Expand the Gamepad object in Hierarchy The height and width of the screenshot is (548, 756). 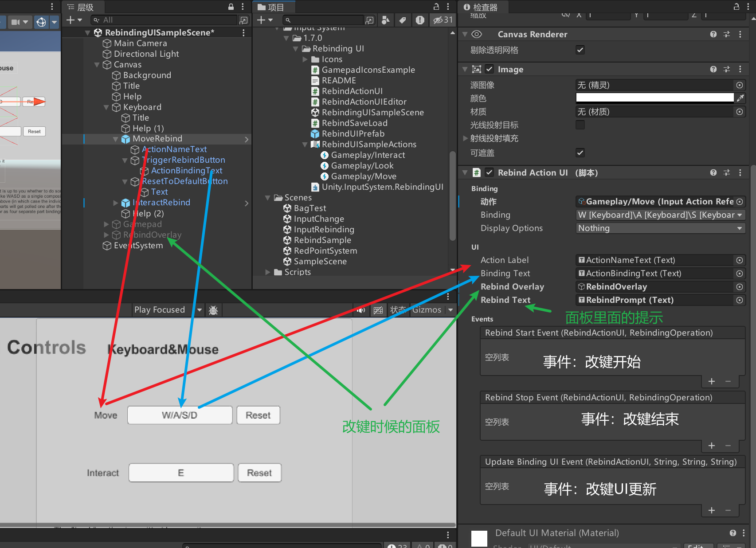[106, 224]
